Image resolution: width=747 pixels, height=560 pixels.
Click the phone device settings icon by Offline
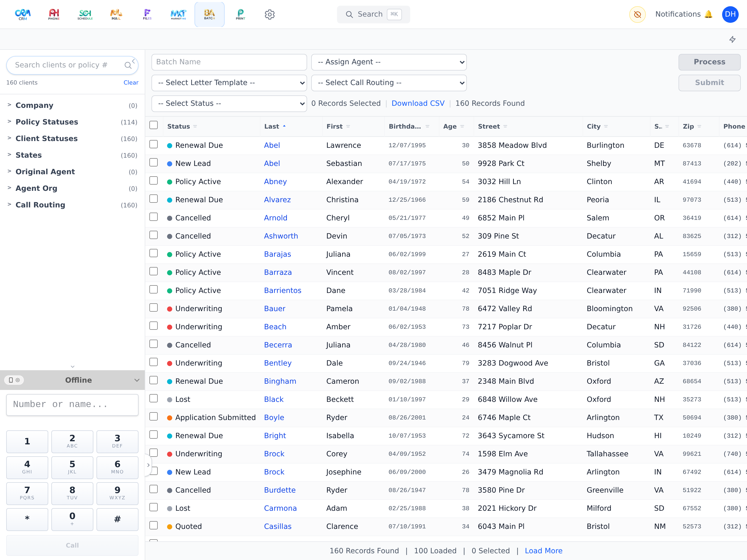(14, 380)
